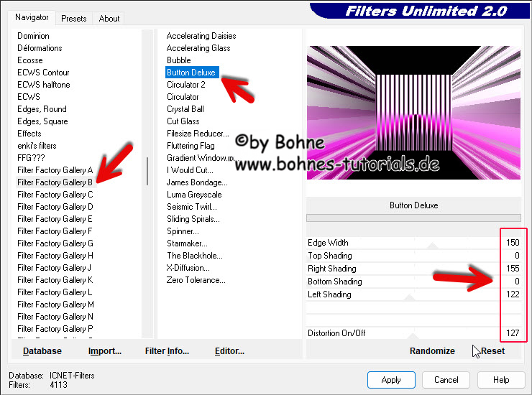Open the About tab

tap(109, 18)
